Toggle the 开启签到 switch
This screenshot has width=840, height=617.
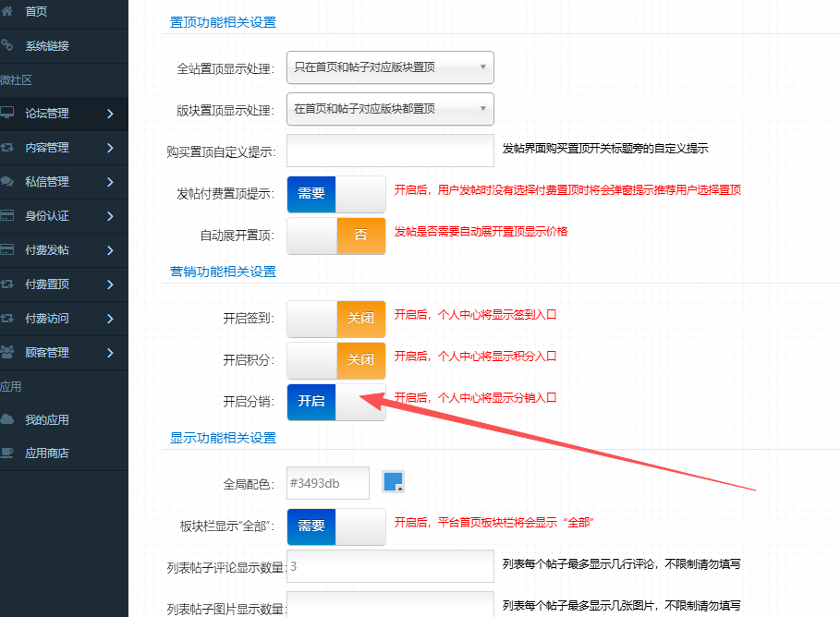pyautogui.click(x=336, y=318)
